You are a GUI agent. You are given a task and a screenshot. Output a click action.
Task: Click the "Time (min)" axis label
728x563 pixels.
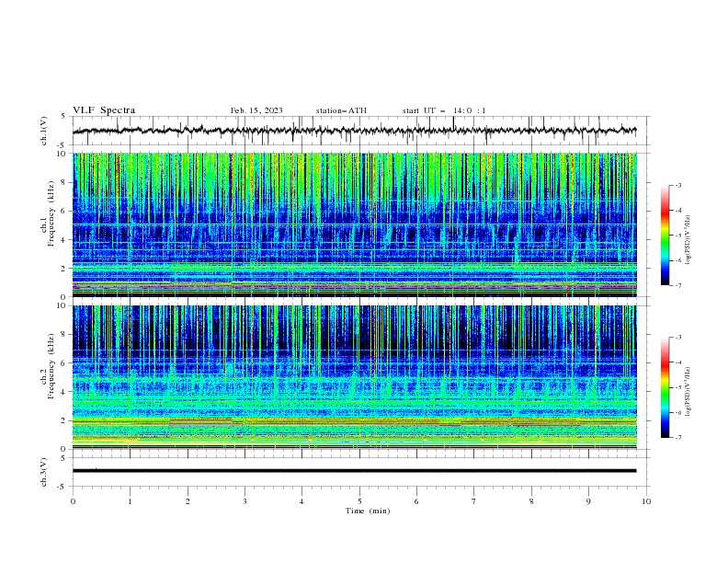pyautogui.click(x=368, y=511)
